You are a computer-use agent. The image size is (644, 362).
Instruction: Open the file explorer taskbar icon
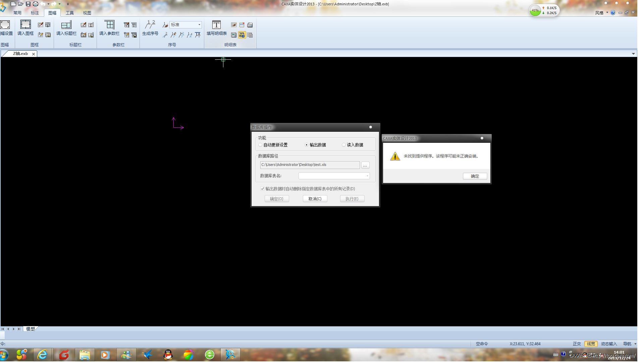click(85, 355)
